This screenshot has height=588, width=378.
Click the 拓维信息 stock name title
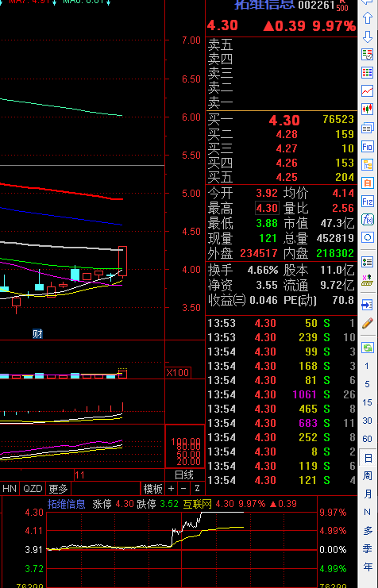(x=264, y=4)
